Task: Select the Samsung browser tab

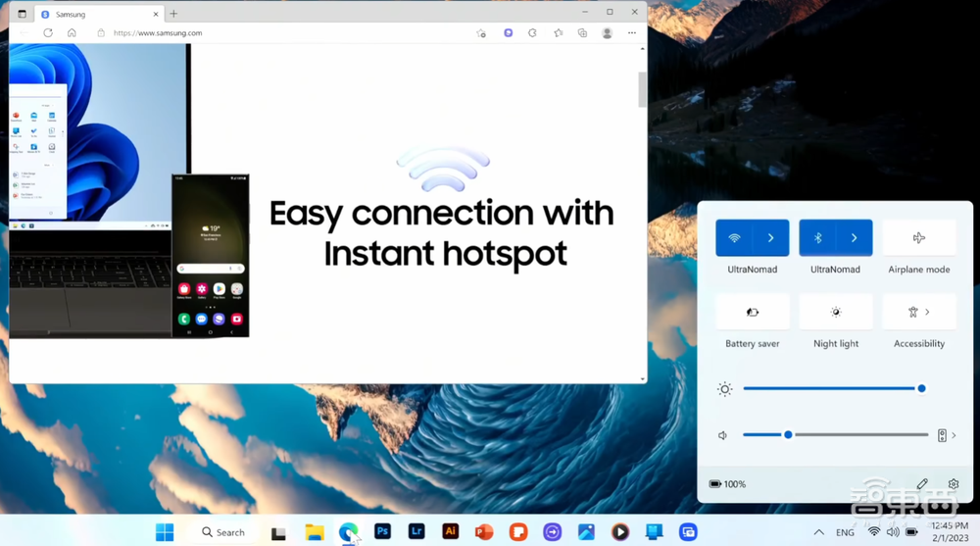Action: click(93, 14)
